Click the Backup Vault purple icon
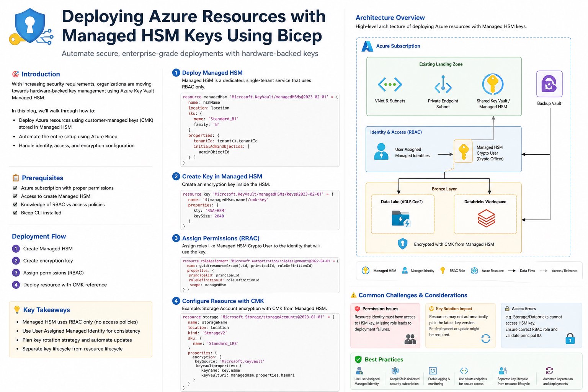Screen dimensions: 588x392 [x=549, y=84]
